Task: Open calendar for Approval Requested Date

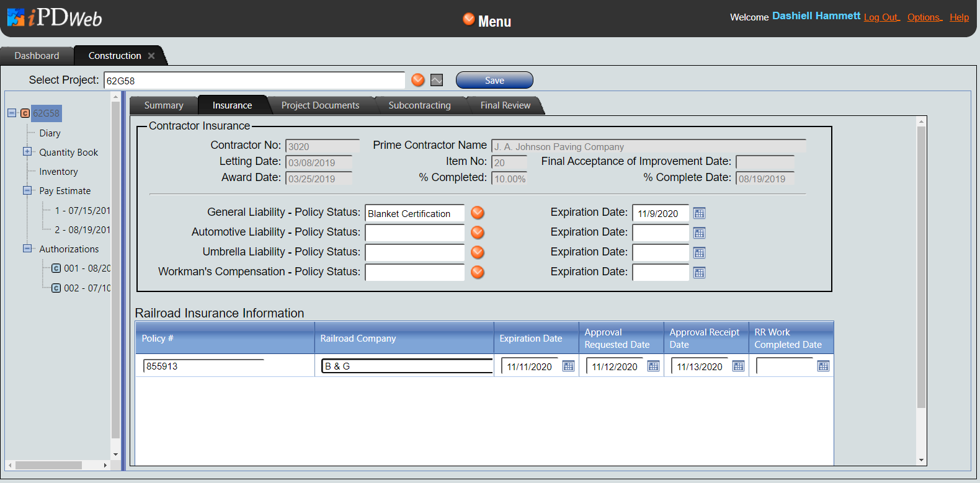Action: coord(653,366)
